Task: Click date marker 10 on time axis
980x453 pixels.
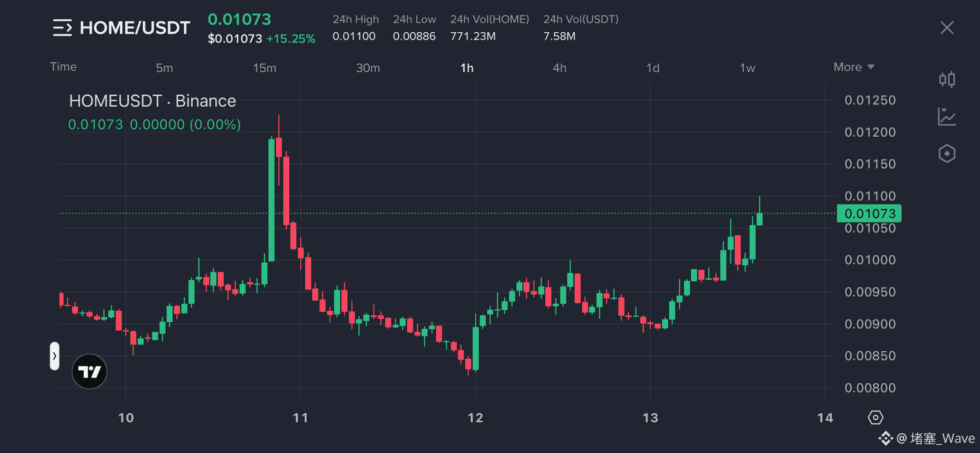Action: tap(126, 418)
